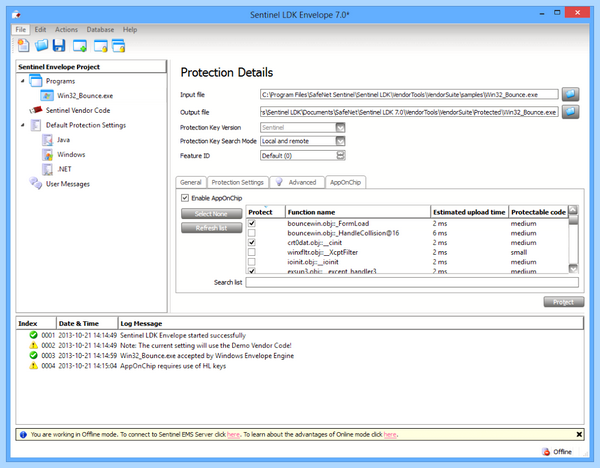Collapse the Default Protection Settings node
Viewport: 600px width, 468px height.
22,125
